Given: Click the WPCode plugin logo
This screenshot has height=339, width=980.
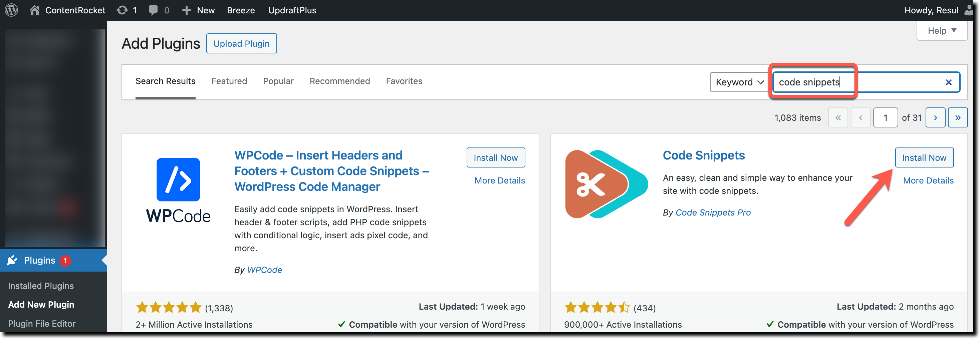Looking at the screenshot, I should pyautogui.click(x=178, y=190).
